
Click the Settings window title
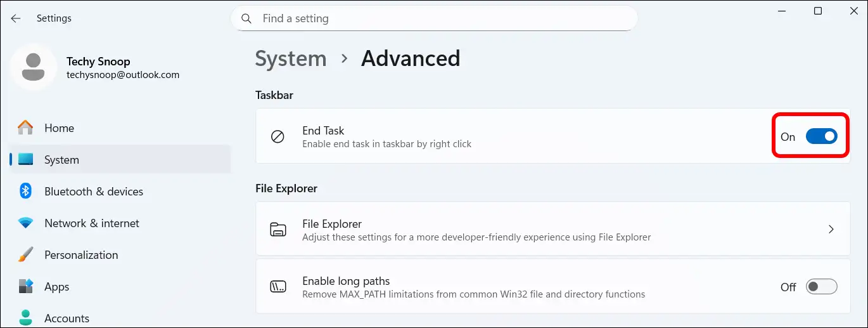point(54,18)
